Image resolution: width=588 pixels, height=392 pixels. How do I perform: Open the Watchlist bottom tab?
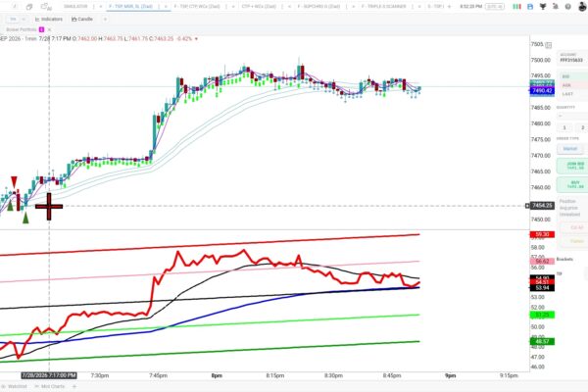15,386
